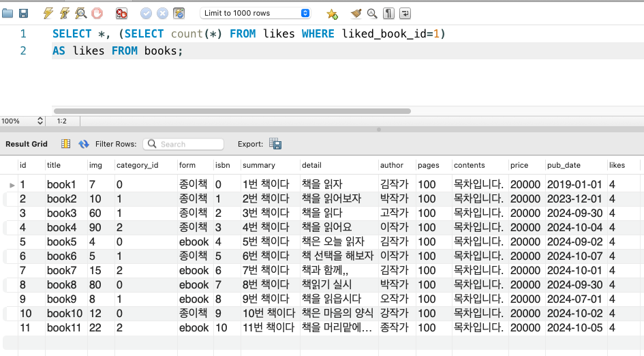The height and width of the screenshot is (356, 644).
Task: Export results with grid-and-disk icon
Action: [x=275, y=143]
